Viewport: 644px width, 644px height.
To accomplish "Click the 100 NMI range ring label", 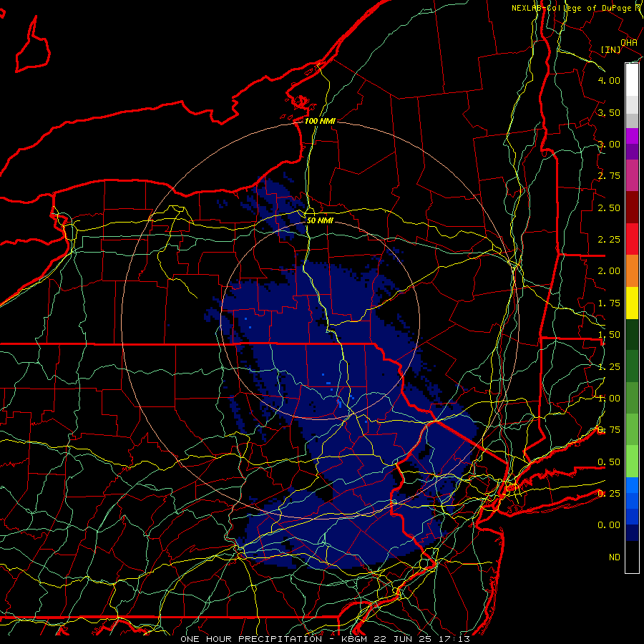I will click(320, 121).
